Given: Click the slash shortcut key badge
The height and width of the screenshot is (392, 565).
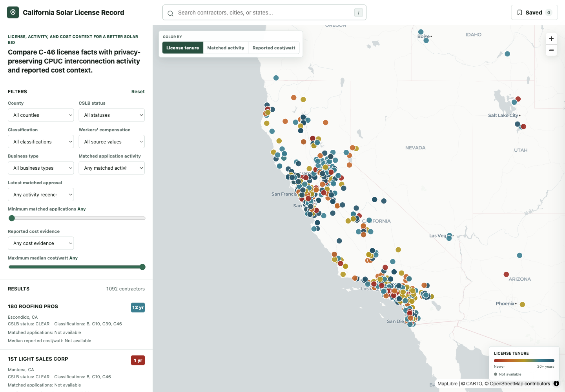Looking at the screenshot, I should pyautogui.click(x=358, y=13).
